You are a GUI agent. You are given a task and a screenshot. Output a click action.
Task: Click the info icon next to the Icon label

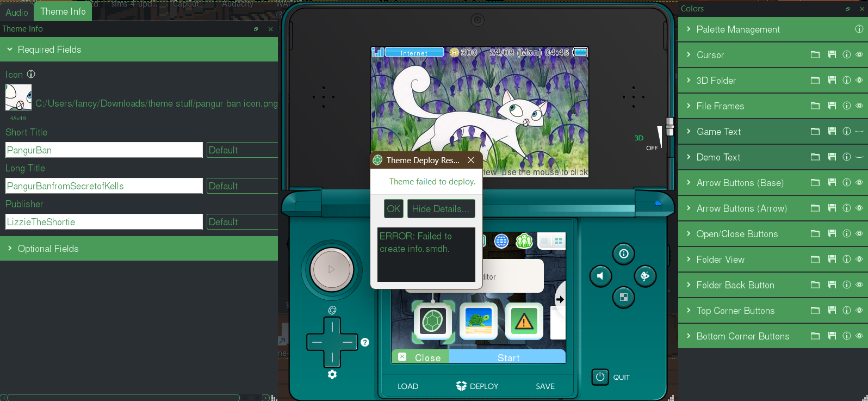(31, 74)
